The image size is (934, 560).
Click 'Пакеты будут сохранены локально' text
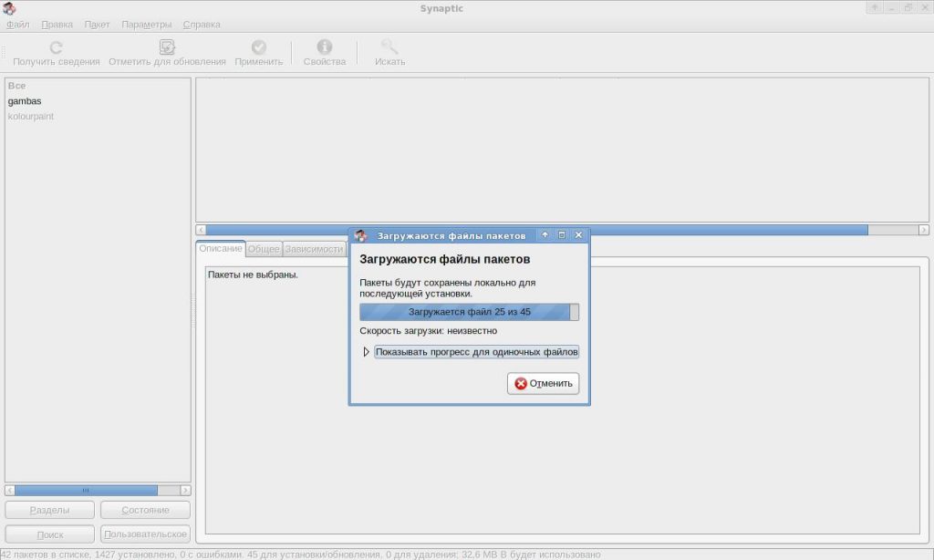point(447,287)
